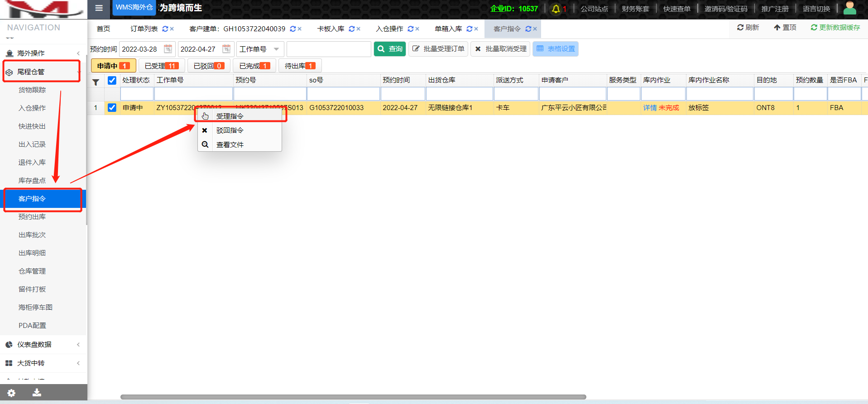Open the notification bell icon
Viewport: 868px width, 404px height.
pos(556,9)
